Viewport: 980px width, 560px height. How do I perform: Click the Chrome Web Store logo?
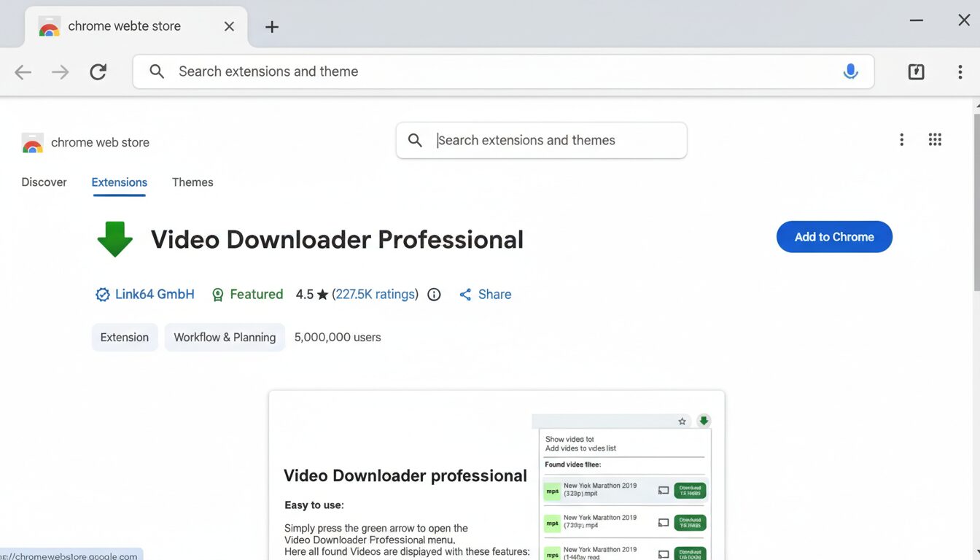[33, 143]
